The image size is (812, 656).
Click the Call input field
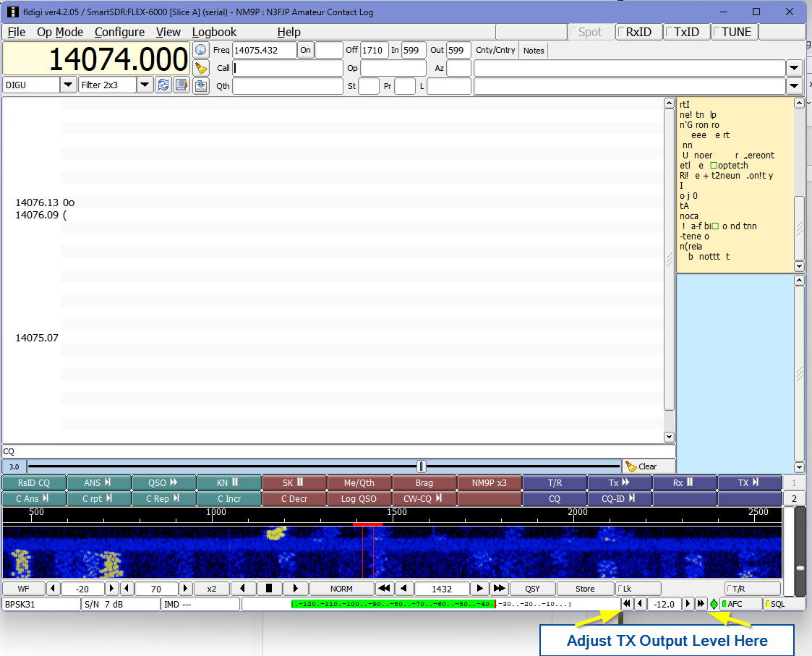(287, 68)
